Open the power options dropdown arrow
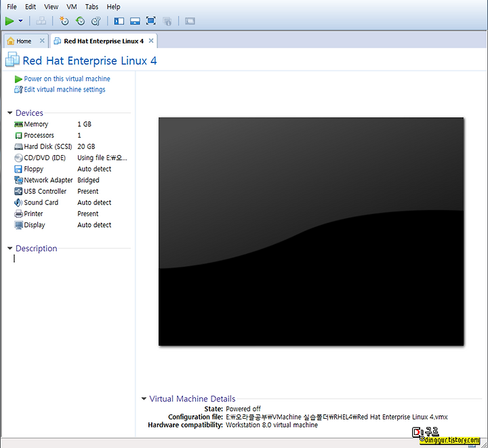The width and height of the screenshot is (488, 448). [x=20, y=21]
